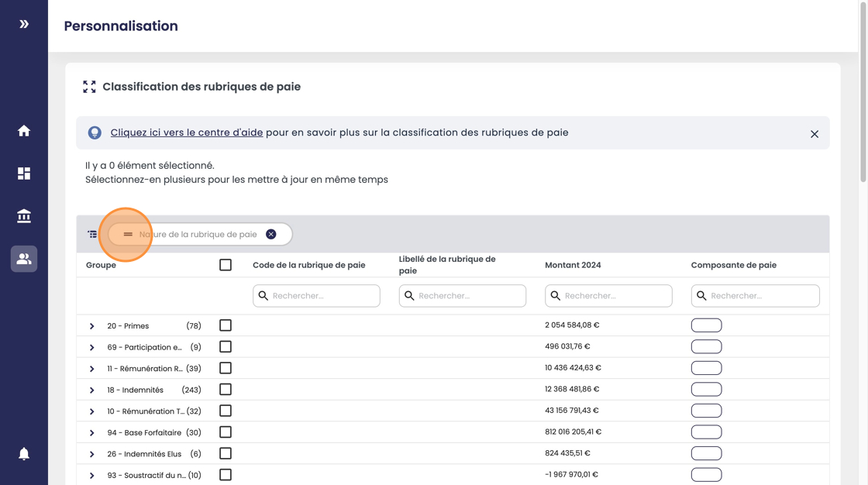The height and width of the screenshot is (485, 868).
Task: Click the grouping list icon in toolbar
Action: [x=92, y=234]
